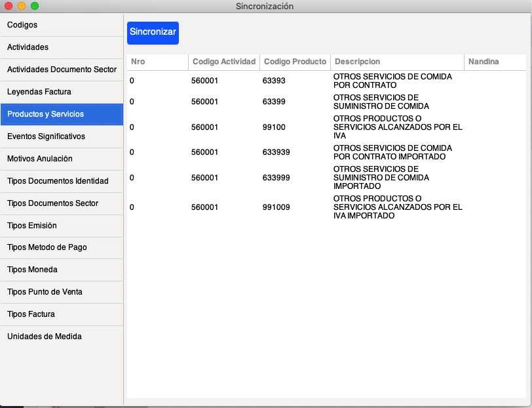The width and height of the screenshot is (532, 408).
Task: Select Tipos Moneda sidebar entry
Action: click(62, 270)
